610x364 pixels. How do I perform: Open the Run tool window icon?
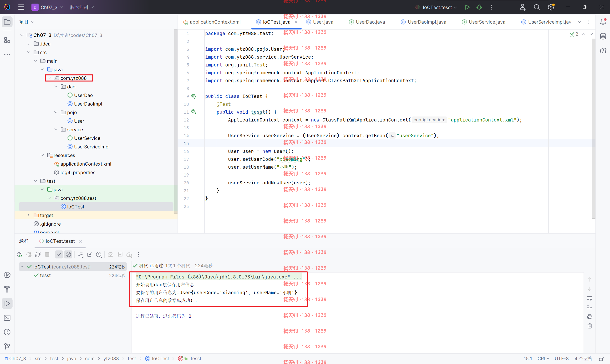(x=7, y=303)
